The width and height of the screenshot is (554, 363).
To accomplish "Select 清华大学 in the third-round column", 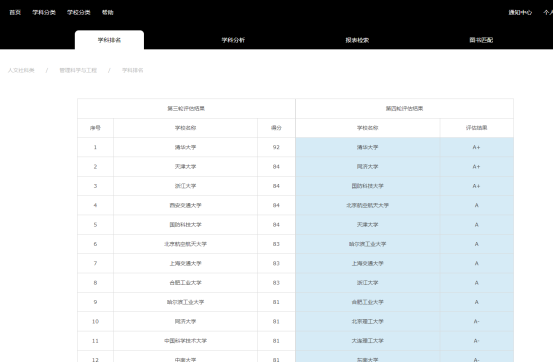I will (185, 147).
